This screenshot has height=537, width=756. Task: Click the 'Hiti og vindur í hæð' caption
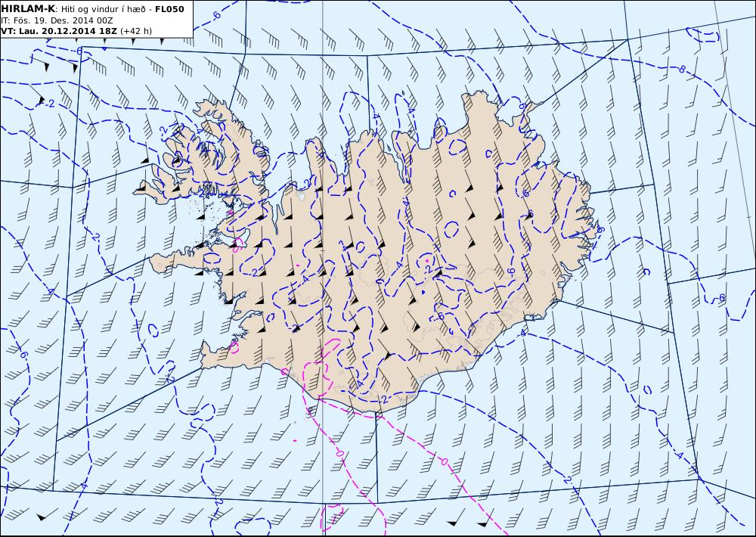(103, 9)
